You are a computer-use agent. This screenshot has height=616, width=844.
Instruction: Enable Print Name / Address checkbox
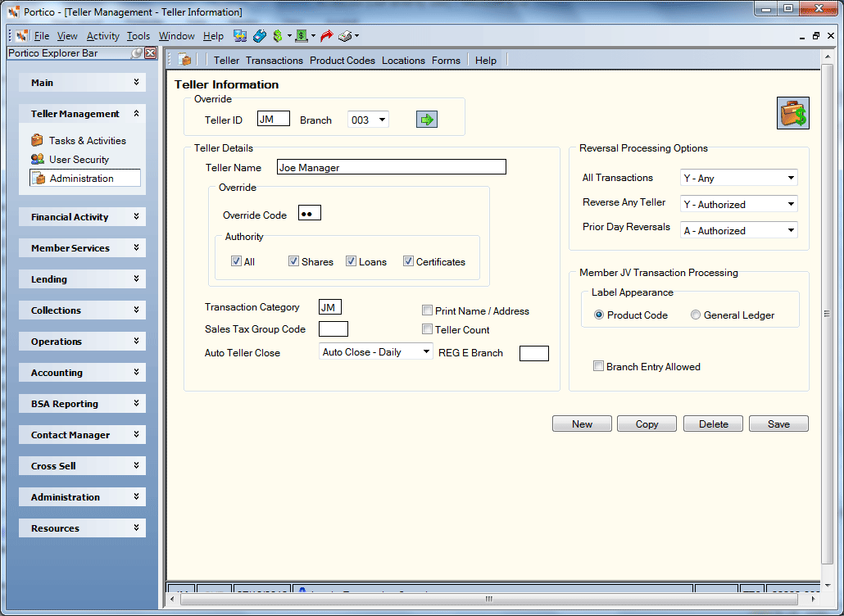tap(428, 310)
